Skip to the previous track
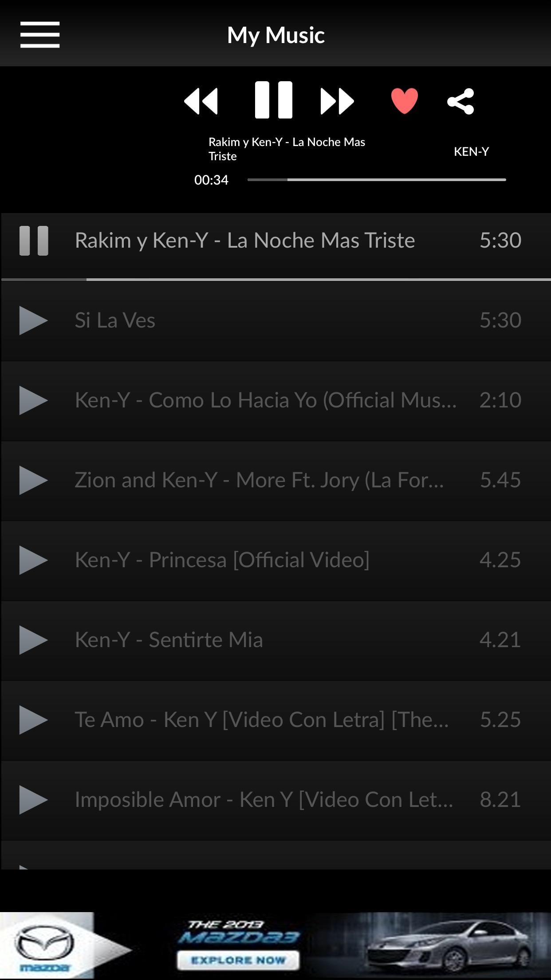The image size is (551, 980). [201, 101]
